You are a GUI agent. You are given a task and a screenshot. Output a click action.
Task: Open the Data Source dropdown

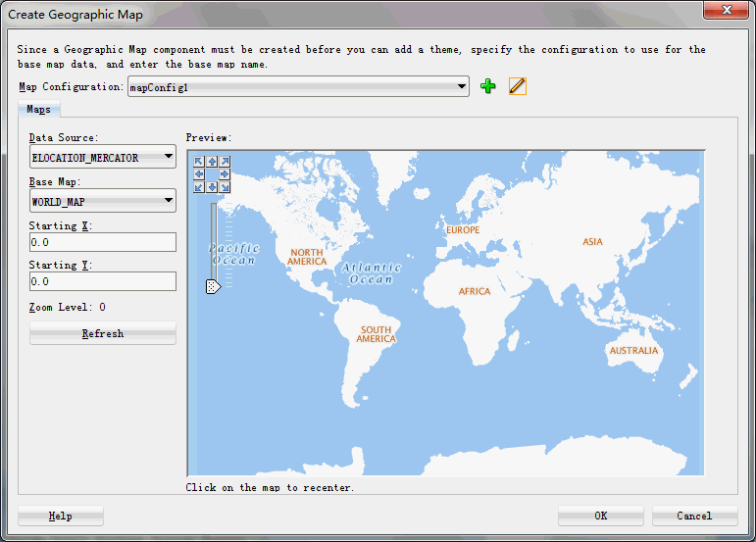[x=103, y=157]
